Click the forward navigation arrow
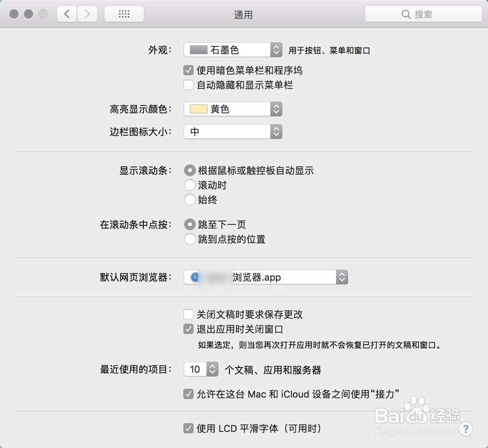The image size is (488, 448). 87,14
